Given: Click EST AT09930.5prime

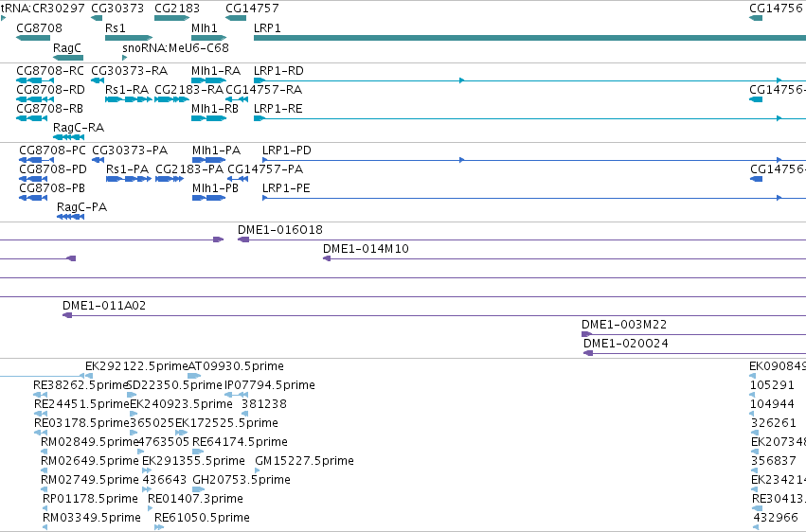Looking at the screenshot, I should click(236, 366).
